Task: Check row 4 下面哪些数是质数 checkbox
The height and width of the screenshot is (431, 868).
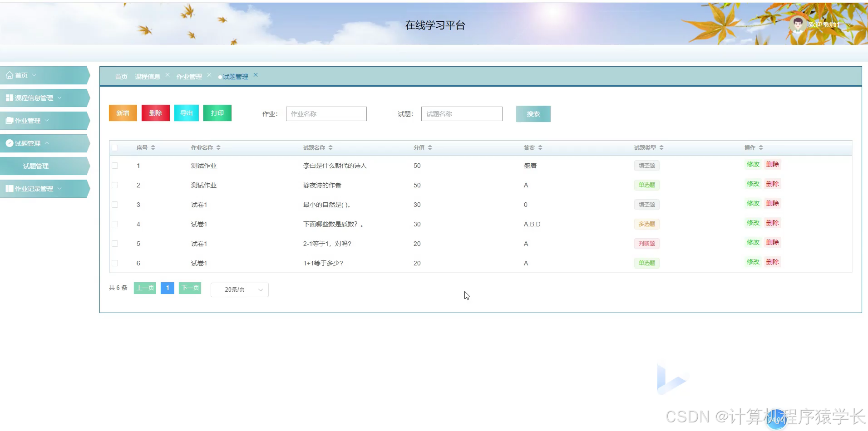Action: (x=115, y=224)
